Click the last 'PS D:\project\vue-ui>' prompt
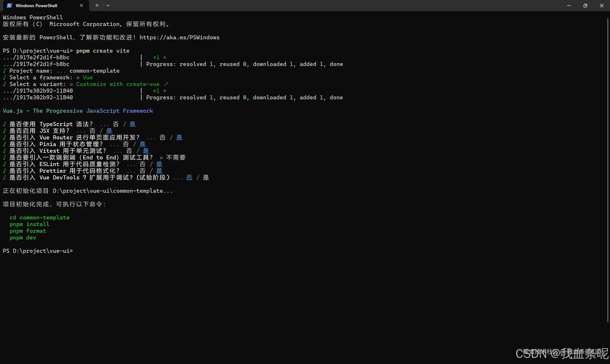The width and height of the screenshot is (610, 364). [38, 251]
